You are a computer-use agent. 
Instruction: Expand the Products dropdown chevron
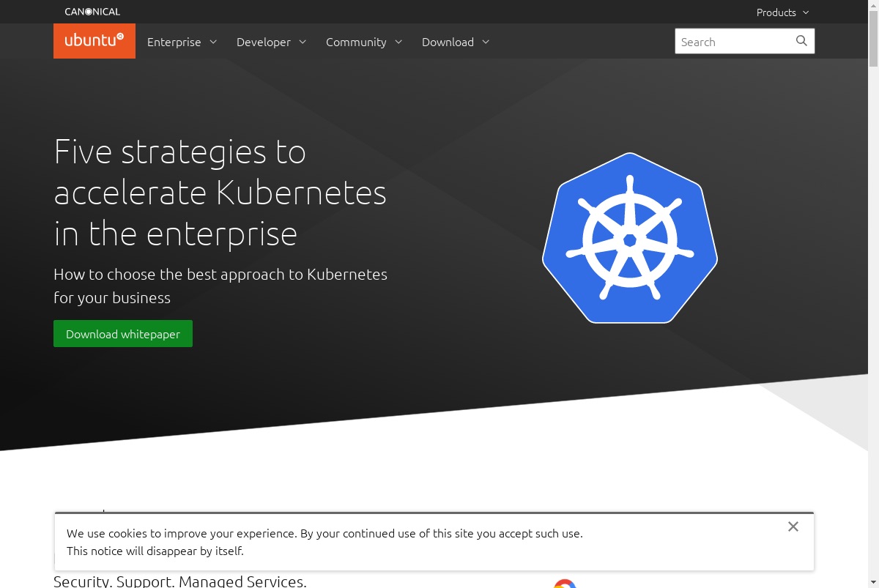[x=806, y=12]
